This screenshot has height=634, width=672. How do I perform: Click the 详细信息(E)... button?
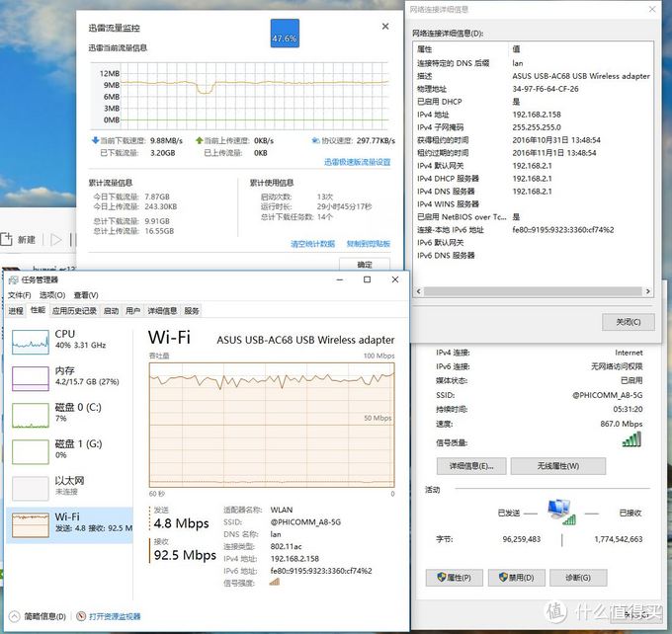[470, 466]
